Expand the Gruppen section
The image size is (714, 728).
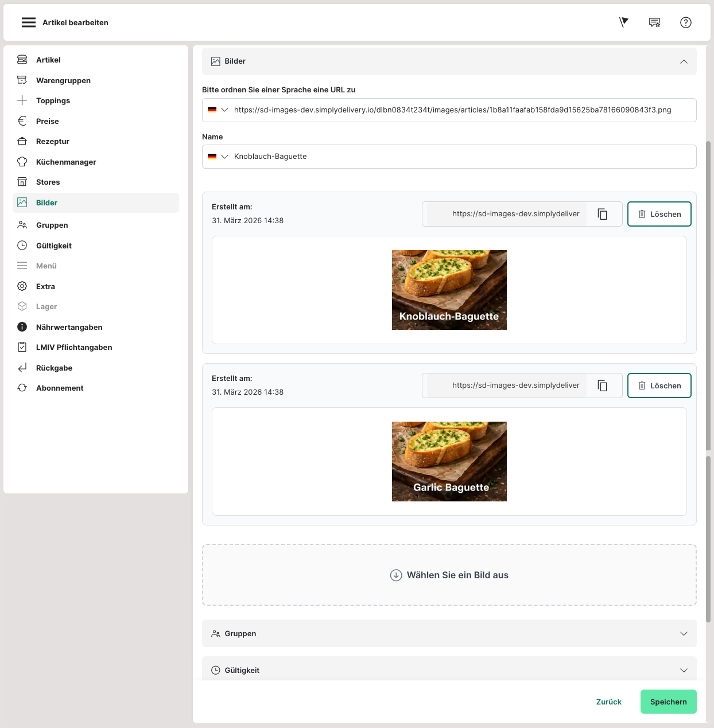click(683, 633)
